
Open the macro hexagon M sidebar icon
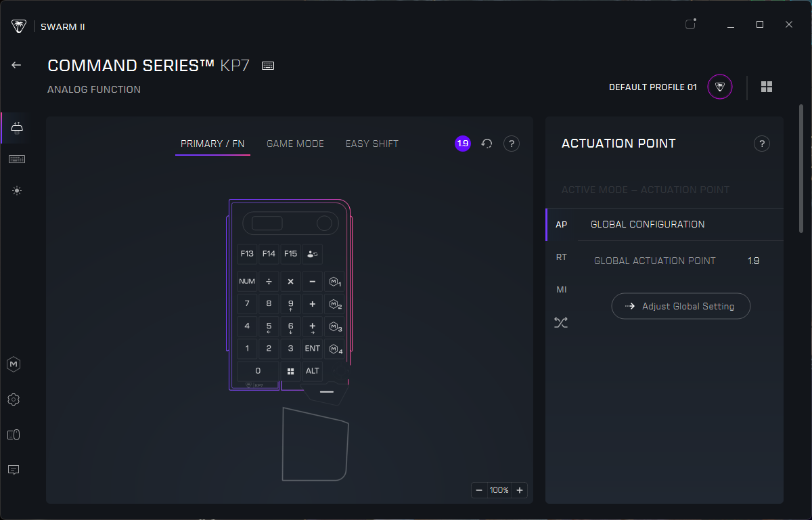coord(14,364)
